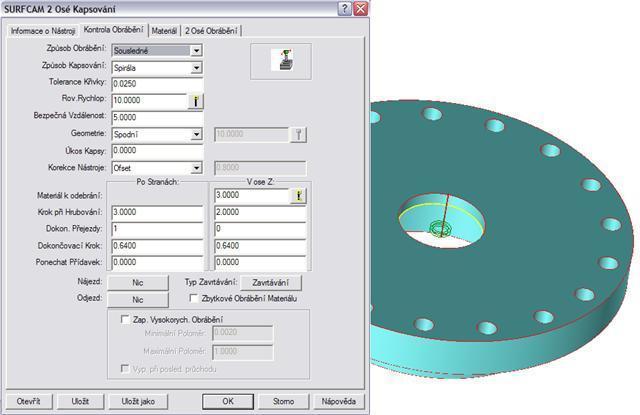The width and height of the screenshot is (640, 415).
Task: Open the Materiál tab
Action: click(164, 31)
